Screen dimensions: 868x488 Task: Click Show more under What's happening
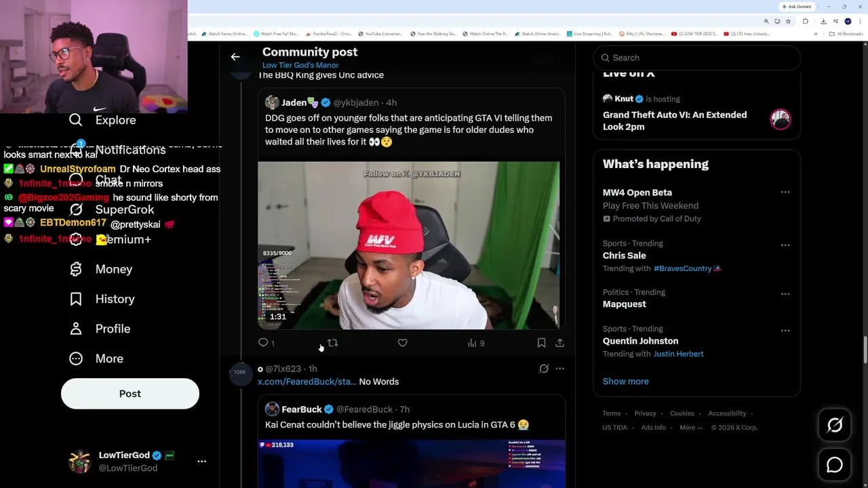625,382
